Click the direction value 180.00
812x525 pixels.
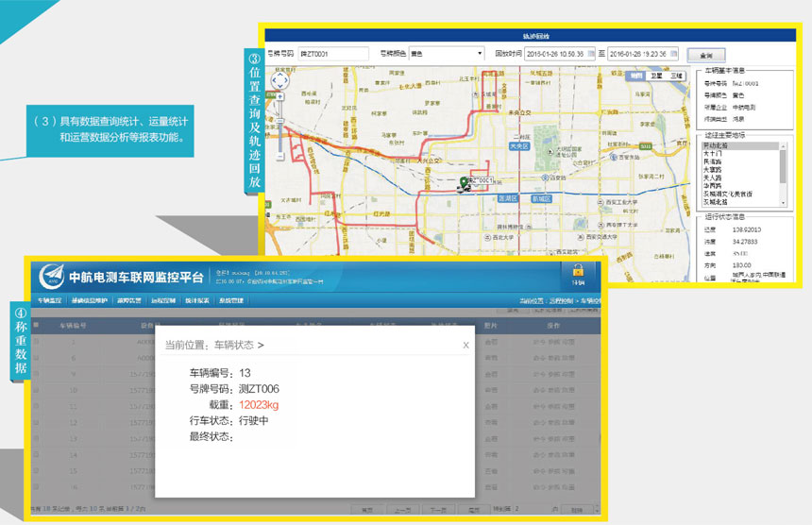coord(741,265)
